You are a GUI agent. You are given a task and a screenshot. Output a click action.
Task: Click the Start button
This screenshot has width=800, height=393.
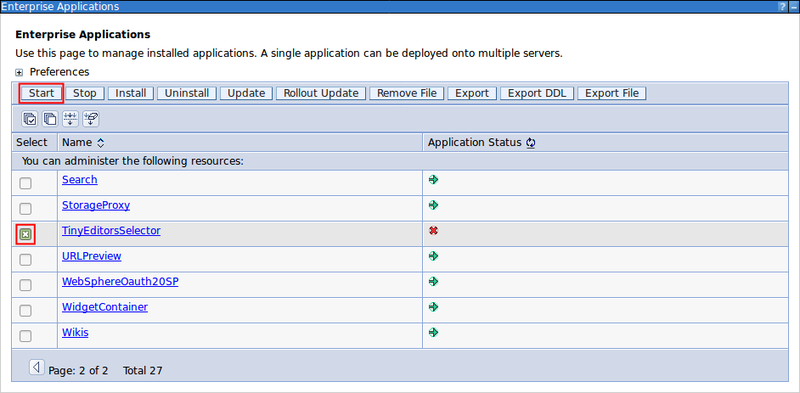41,93
